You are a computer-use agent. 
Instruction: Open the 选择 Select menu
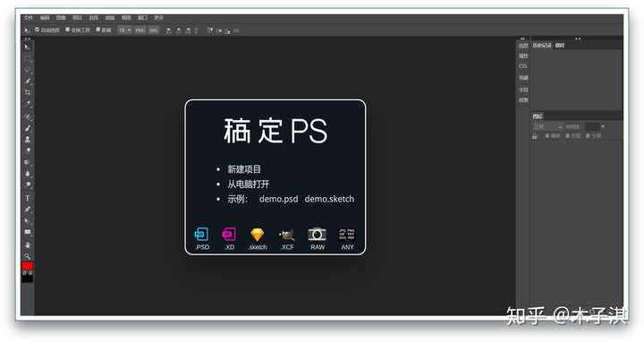[94, 18]
